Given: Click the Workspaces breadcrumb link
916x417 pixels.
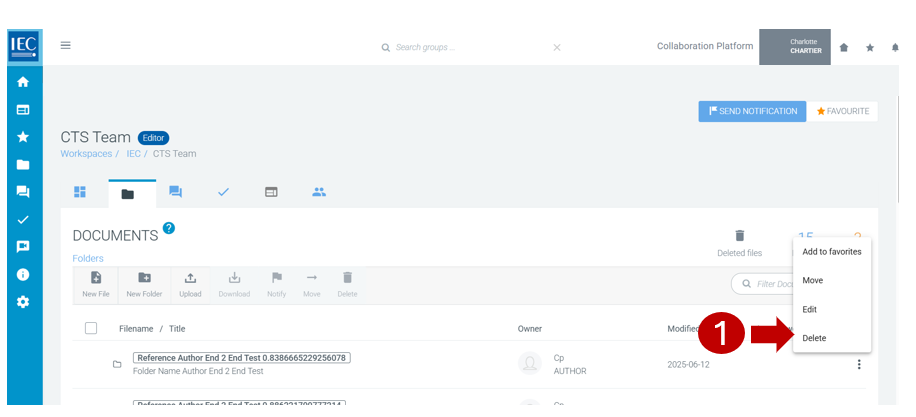Looking at the screenshot, I should (84, 154).
